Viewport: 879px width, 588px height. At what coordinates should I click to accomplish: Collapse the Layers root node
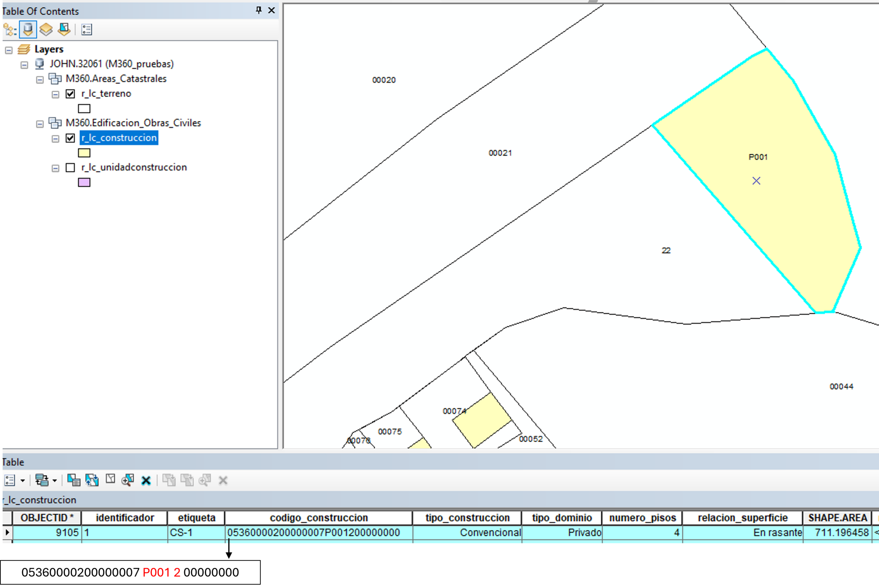[x=9, y=50]
